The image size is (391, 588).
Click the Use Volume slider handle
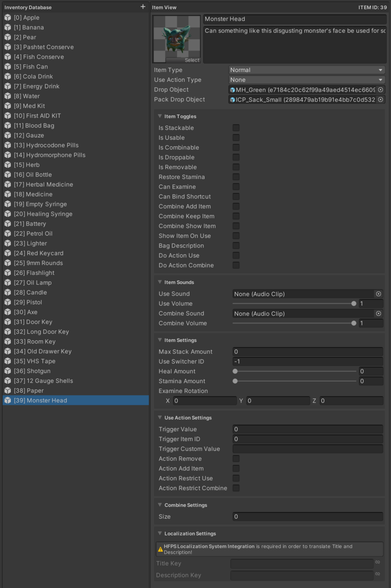coord(354,304)
